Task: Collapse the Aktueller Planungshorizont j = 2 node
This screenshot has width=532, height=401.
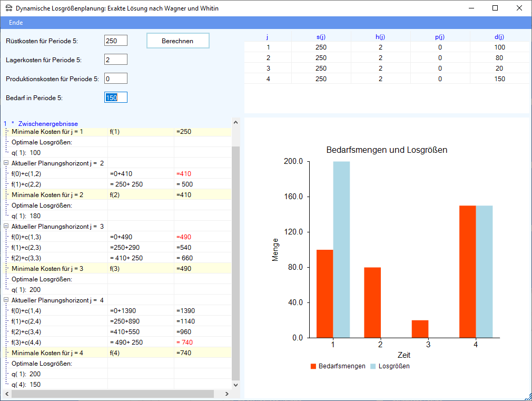Action: click(x=6, y=163)
